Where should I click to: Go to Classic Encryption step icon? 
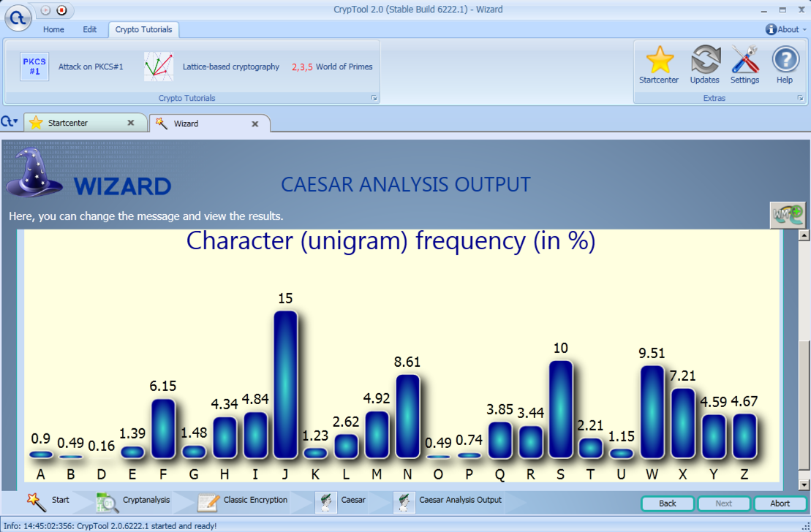(208, 502)
